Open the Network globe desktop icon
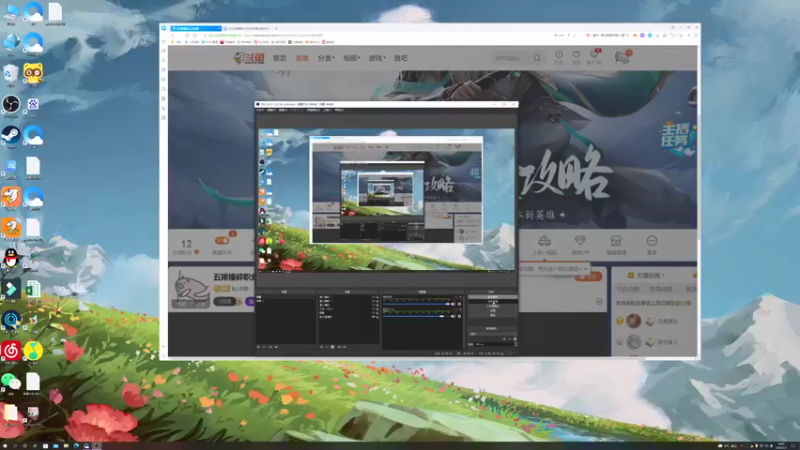 11,43
